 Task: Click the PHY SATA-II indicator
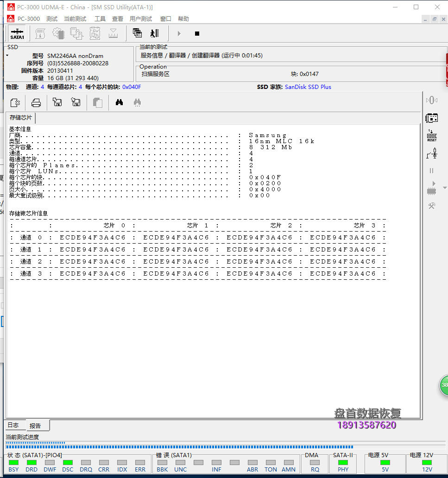click(343, 462)
